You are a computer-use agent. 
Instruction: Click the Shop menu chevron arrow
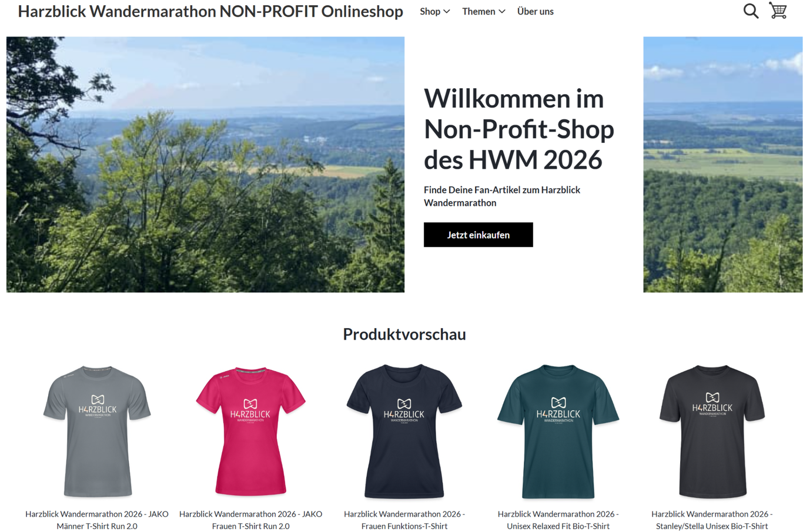click(x=447, y=12)
